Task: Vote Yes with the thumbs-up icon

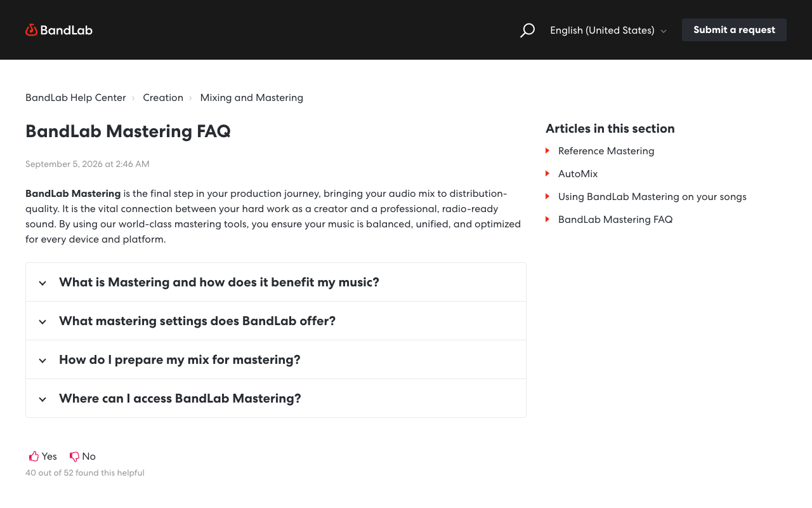Action: pyautogui.click(x=34, y=456)
